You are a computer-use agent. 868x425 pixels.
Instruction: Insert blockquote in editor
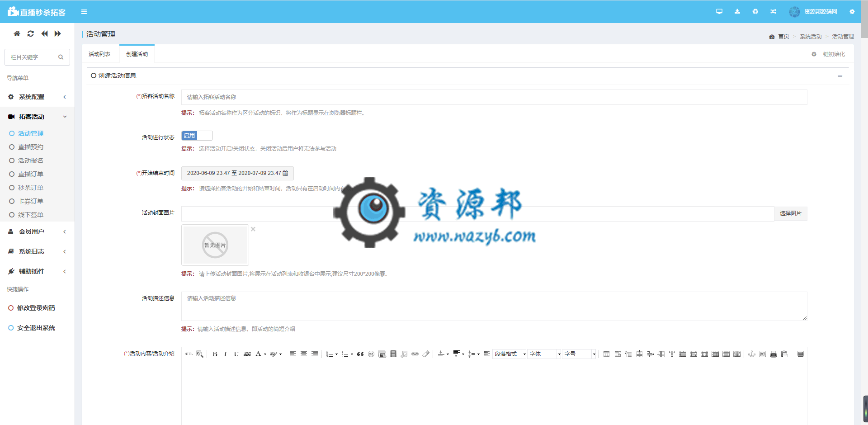tap(360, 354)
